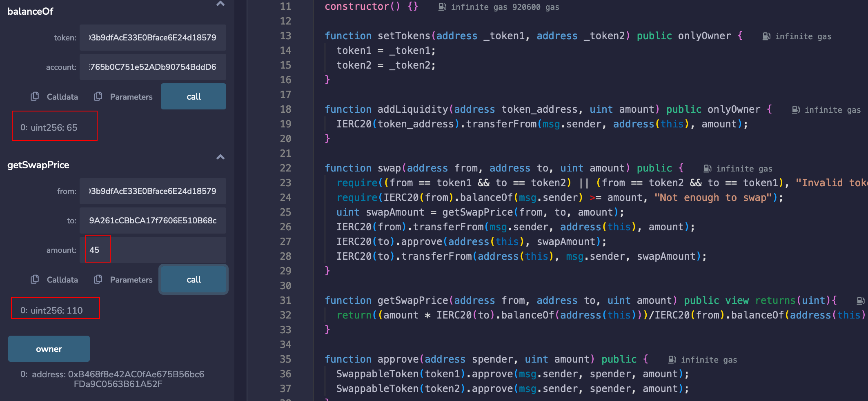Click 'token2 = _token2;' on line 15
868x401 pixels.
coord(386,65)
